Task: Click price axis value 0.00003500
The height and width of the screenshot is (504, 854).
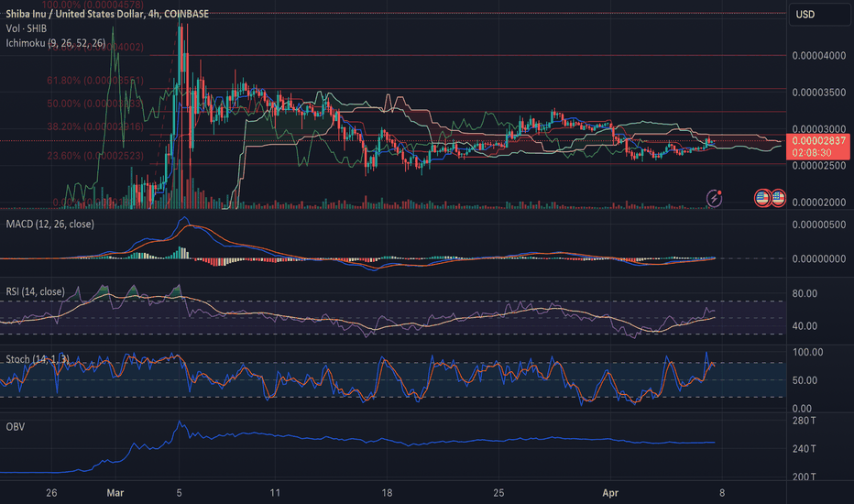Action: pos(818,92)
